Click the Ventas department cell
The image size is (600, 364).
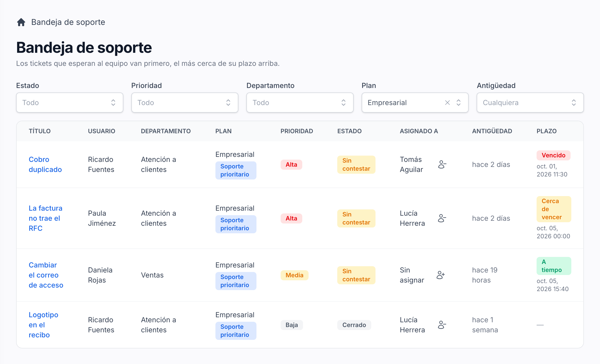pyautogui.click(x=152, y=275)
